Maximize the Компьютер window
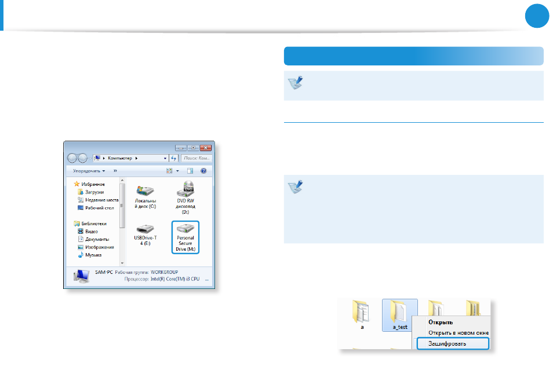Viewport: 553px width, 392px height. tap(193, 148)
